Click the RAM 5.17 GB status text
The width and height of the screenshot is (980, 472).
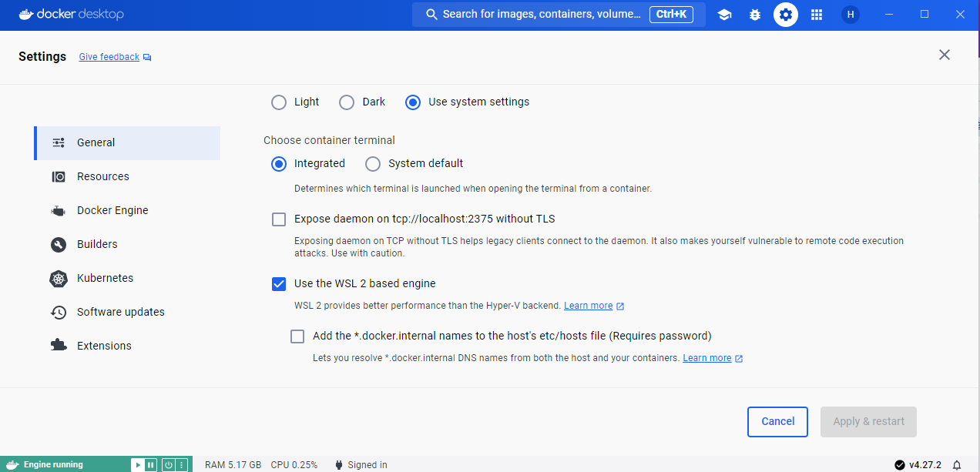tap(233, 465)
